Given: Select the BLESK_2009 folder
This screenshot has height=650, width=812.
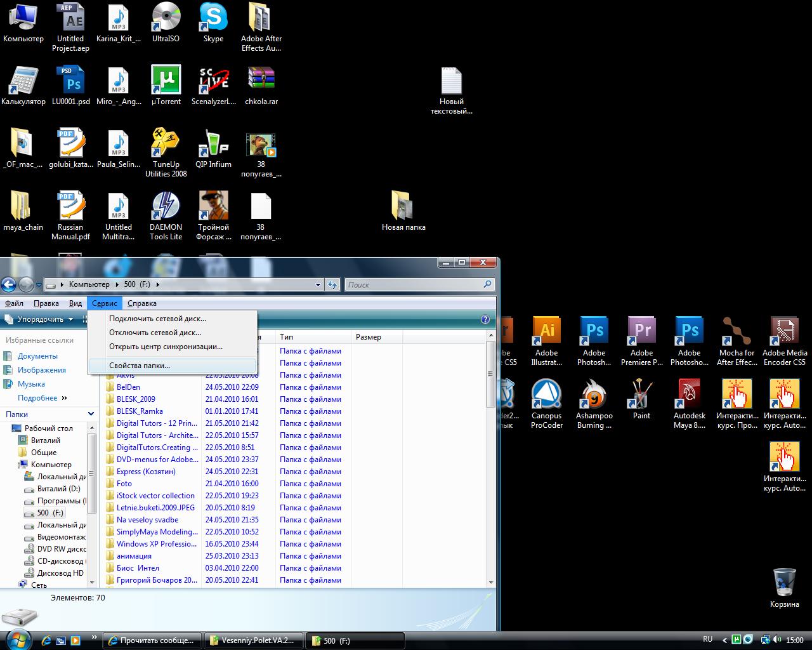Looking at the screenshot, I should click(x=136, y=399).
